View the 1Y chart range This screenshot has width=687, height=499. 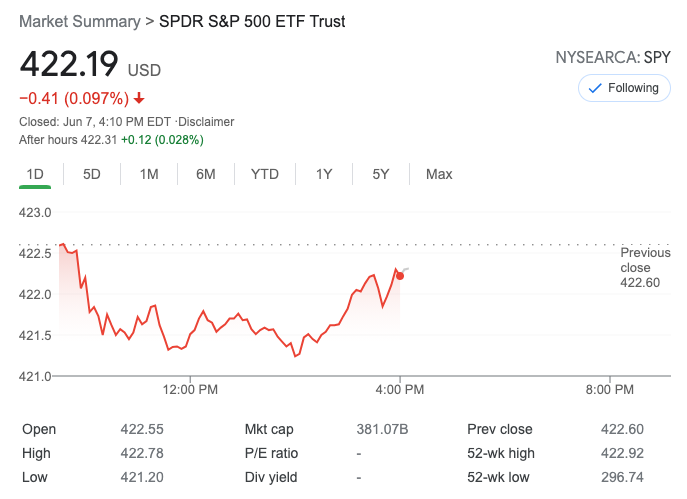click(x=324, y=174)
